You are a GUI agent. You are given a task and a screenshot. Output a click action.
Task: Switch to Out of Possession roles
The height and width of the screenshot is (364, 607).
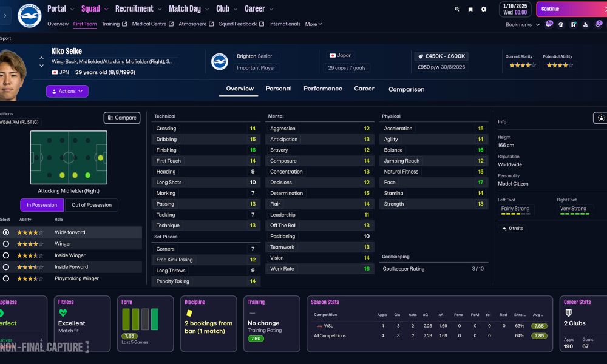coord(91,205)
